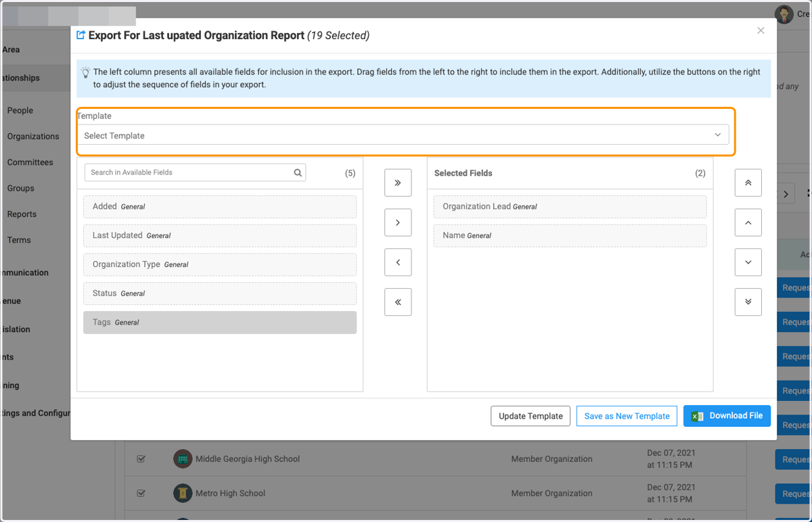Viewport: 812px width, 522px height.
Task: Open Terms in the sidebar
Action: [19, 240]
